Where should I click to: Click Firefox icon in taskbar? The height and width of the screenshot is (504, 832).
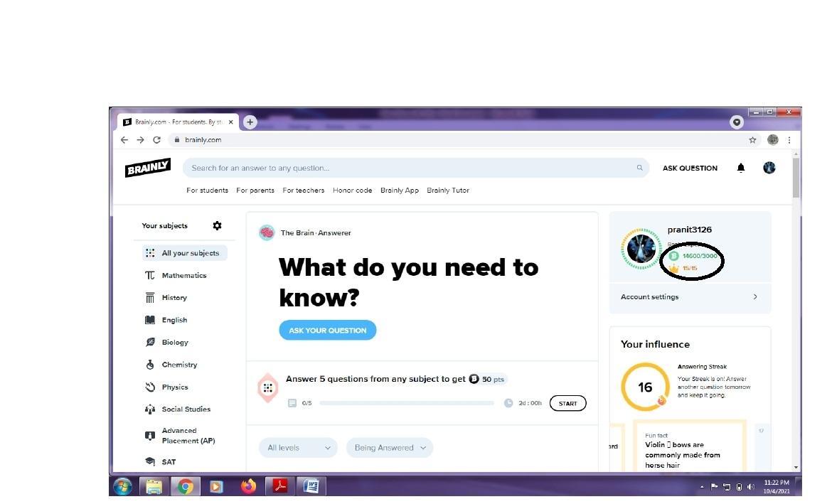click(x=248, y=486)
